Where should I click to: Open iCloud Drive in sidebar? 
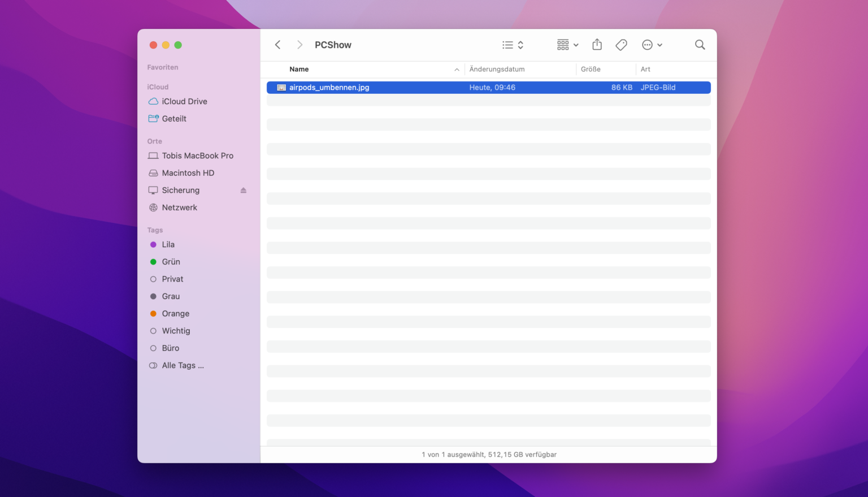pos(184,102)
